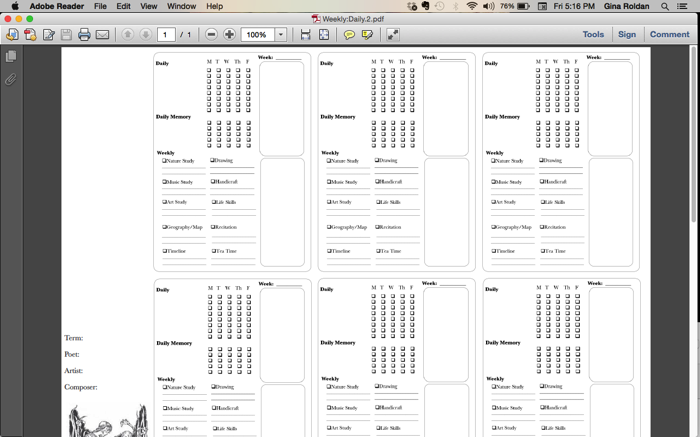Go to next page arrow
The height and width of the screenshot is (437, 700).
tap(146, 34)
